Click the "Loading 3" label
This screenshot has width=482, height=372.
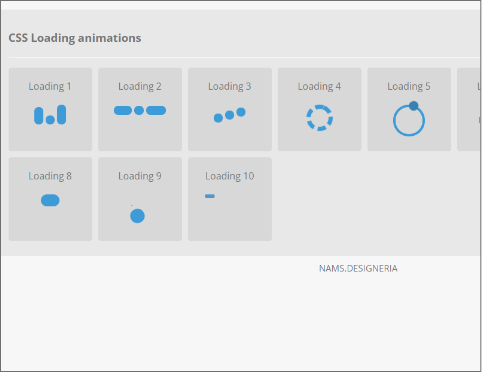coord(230,86)
